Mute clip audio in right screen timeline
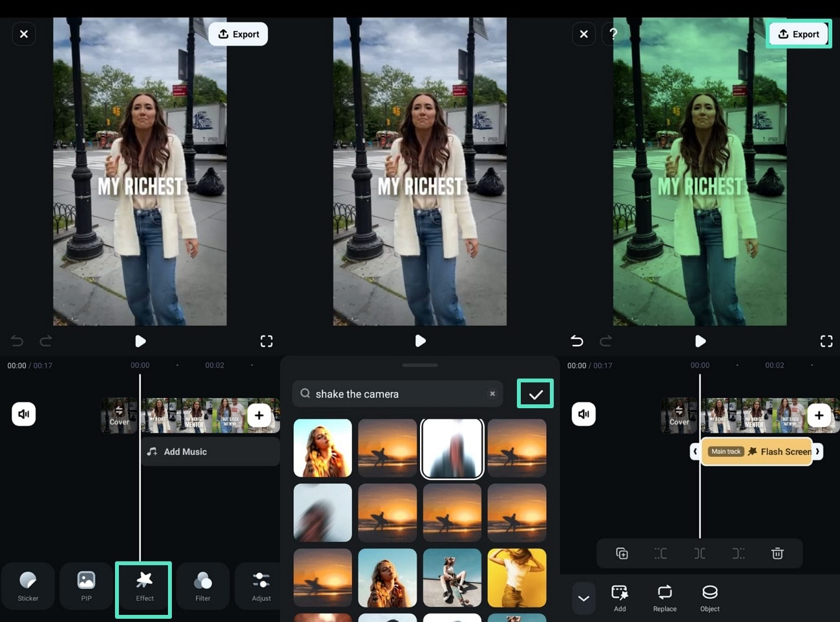 [583, 414]
